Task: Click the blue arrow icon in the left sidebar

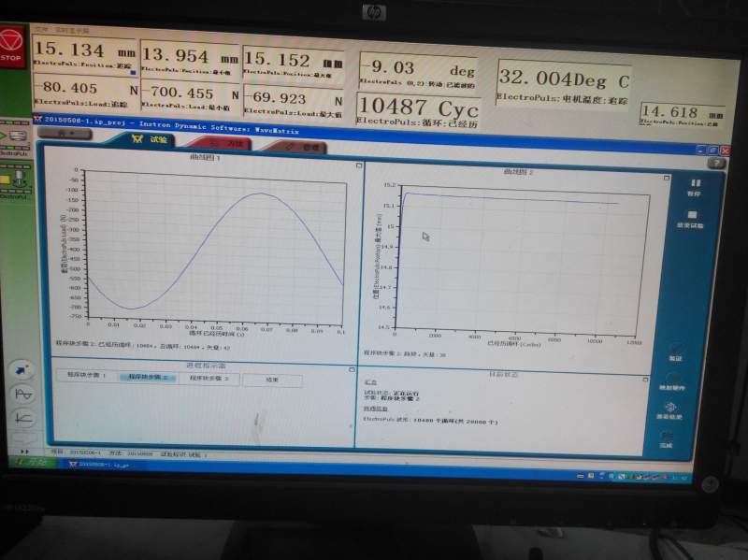Action: click(x=21, y=370)
